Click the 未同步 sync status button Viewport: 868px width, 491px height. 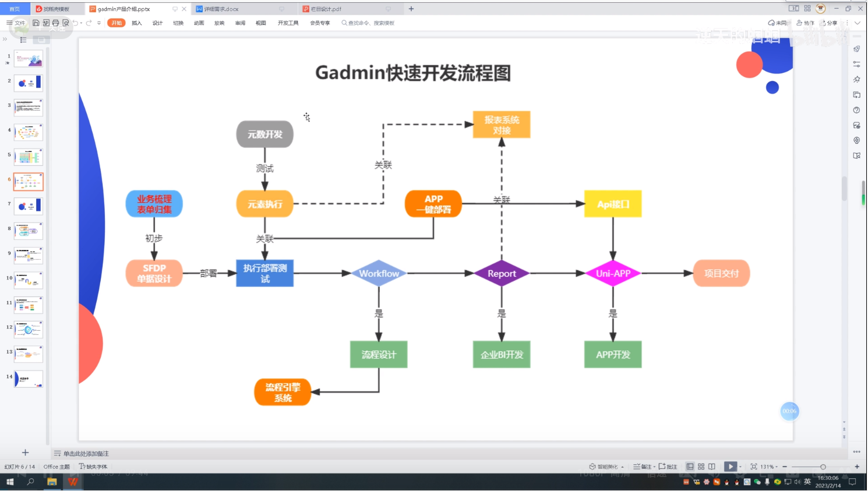[778, 23]
